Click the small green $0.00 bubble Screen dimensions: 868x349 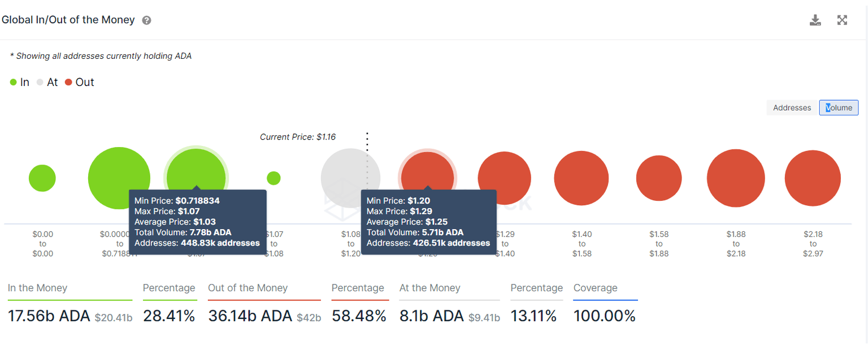click(42, 179)
